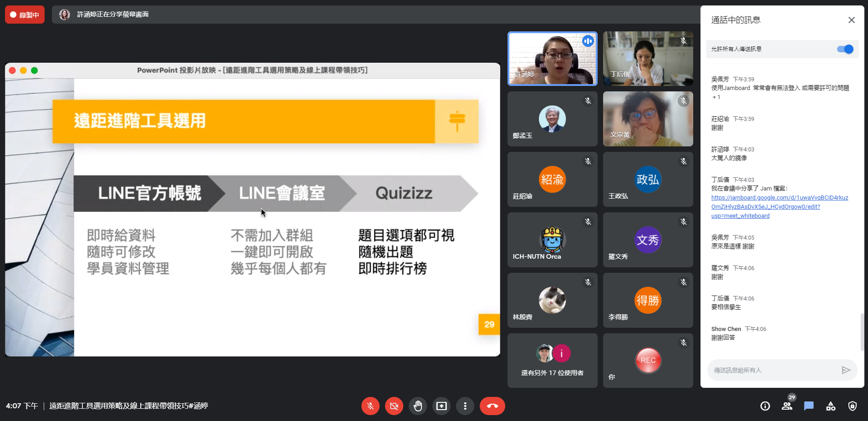Click the speaking indicator on 許涵婷 tile
This screenshot has height=421, width=868.
point(588,41)
